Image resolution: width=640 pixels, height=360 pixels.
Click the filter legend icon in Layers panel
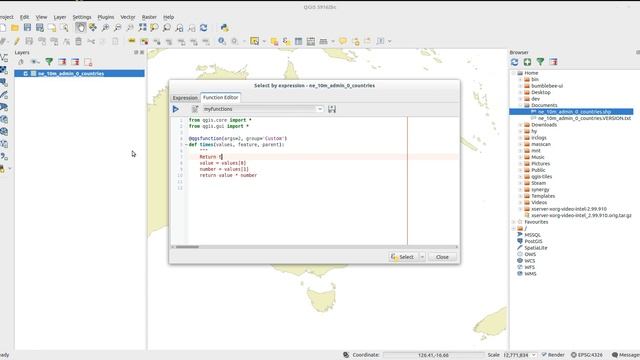pyautogui.click(x=49, y=62)
